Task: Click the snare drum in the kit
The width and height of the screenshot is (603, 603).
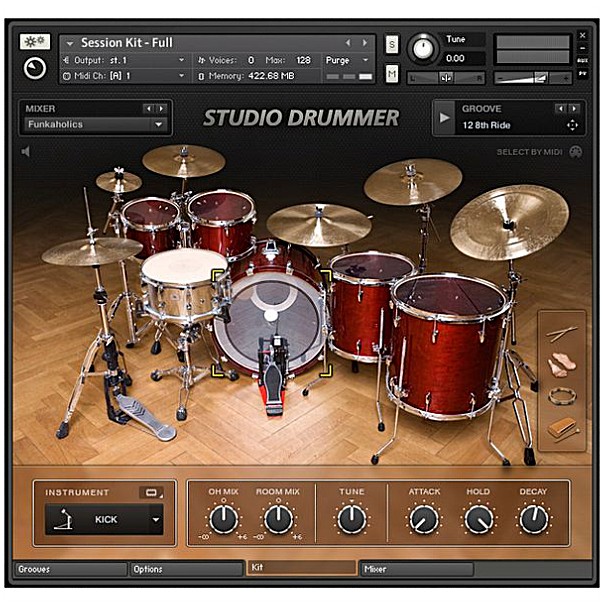Action: [x=184, y=285]
